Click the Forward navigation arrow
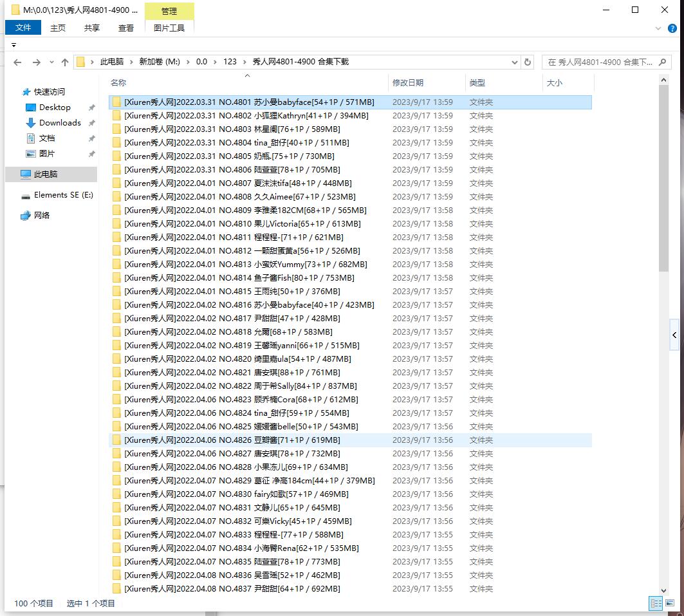Viewport: 684px width, 616px height. tap(37, 62)
